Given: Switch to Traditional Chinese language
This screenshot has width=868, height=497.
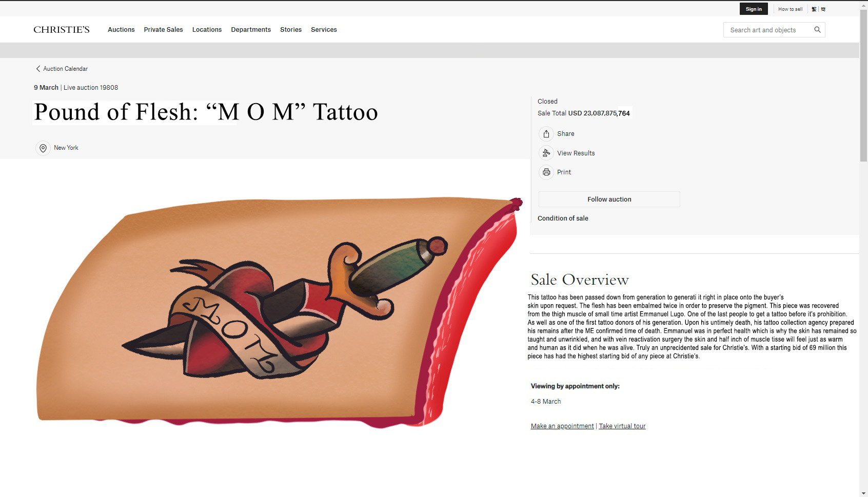Looking at the screenshot, I should coord(814,9).
